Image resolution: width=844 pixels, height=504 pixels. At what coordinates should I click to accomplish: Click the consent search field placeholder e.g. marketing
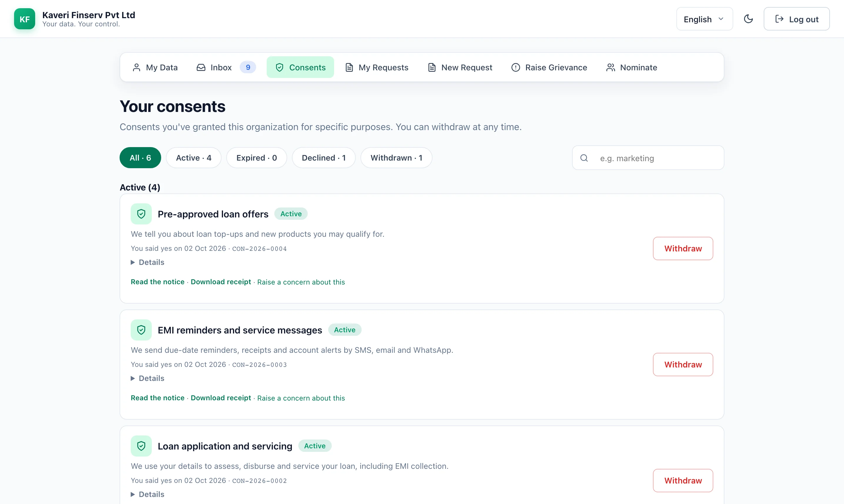pos(648,158)
